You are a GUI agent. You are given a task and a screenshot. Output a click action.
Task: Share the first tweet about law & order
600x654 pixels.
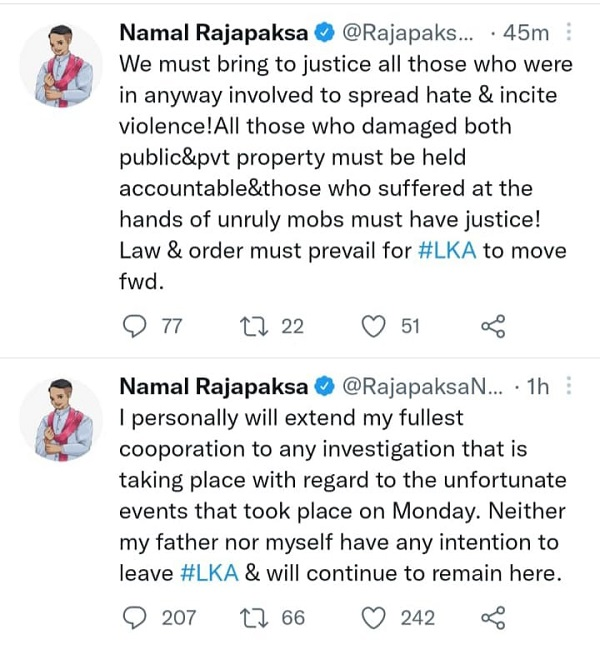[493, 326]
